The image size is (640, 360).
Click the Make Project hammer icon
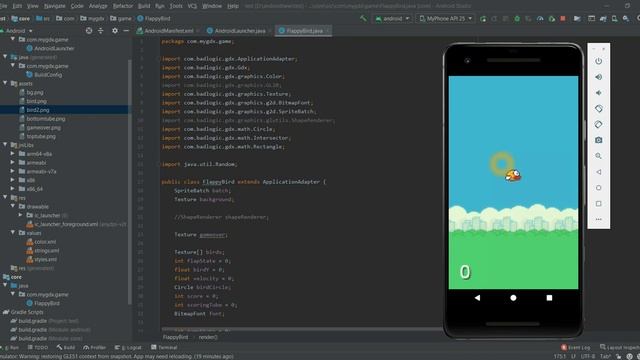point(363,18)
